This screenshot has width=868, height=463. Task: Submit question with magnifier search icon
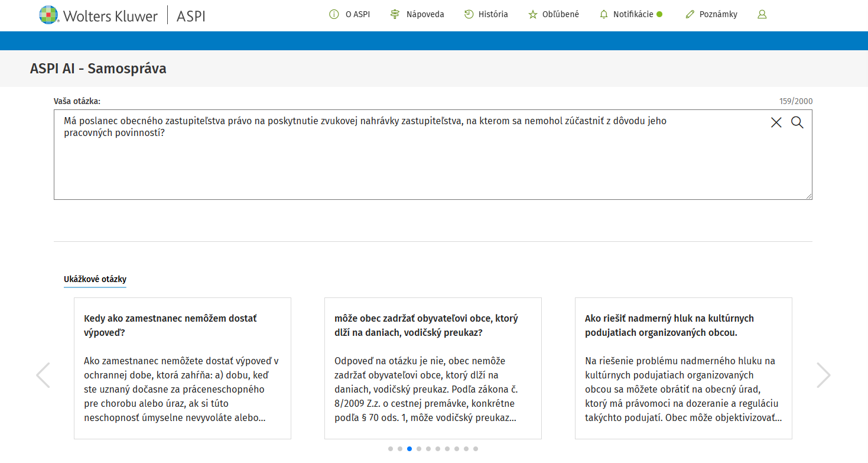click(797, 122)
